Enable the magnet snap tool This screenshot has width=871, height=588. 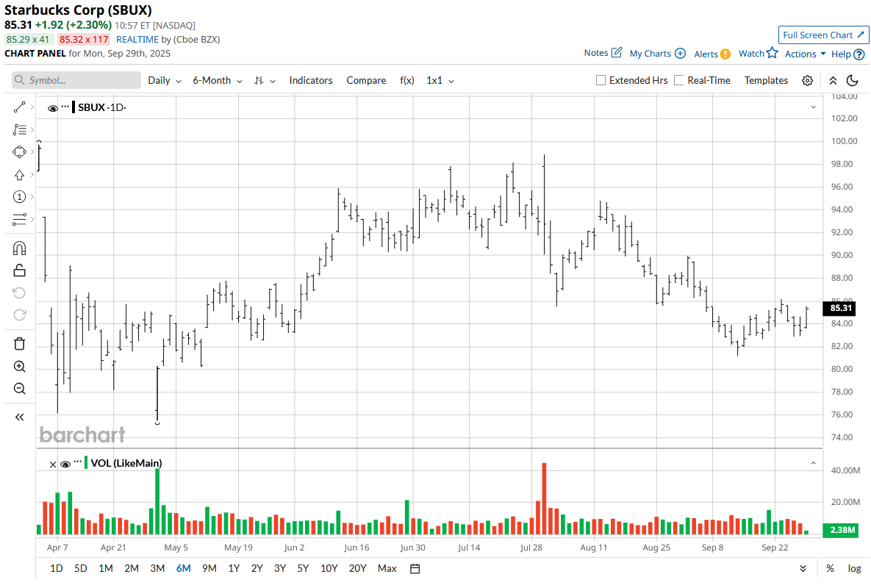click(19, 248)
